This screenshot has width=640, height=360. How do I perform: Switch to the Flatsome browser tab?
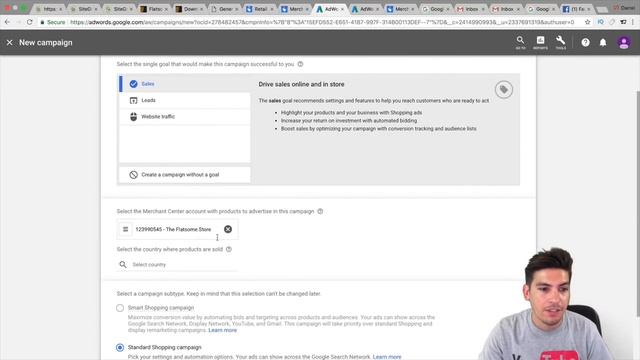(x=155, y=9)
